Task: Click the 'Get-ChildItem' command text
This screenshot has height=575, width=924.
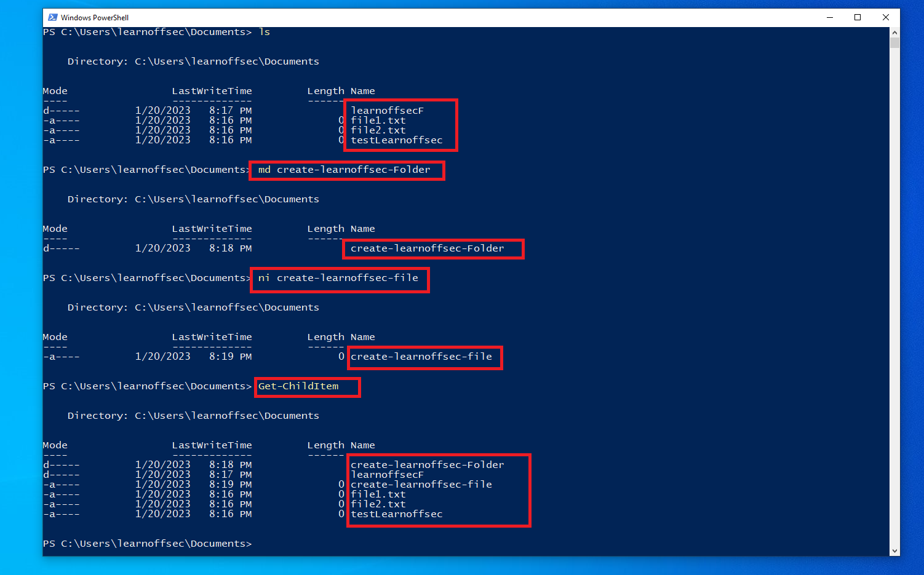Action: tap(298, 386)
